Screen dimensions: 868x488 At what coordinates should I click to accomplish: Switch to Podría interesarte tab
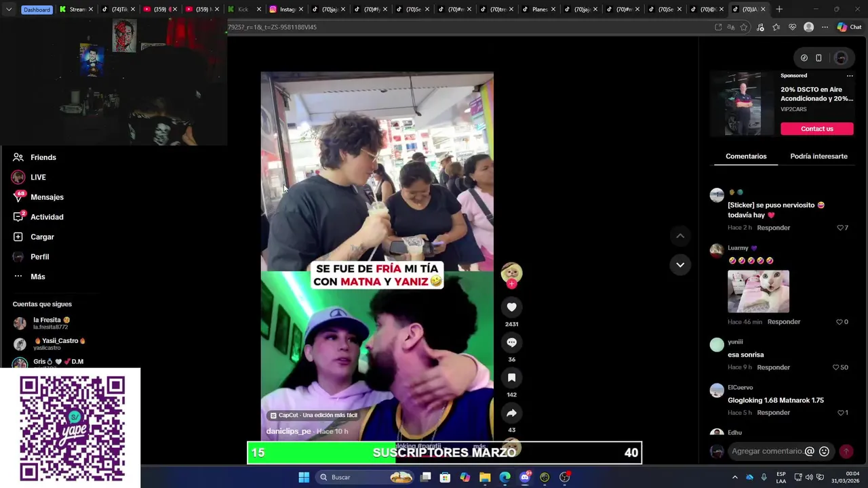pos(818,156)
